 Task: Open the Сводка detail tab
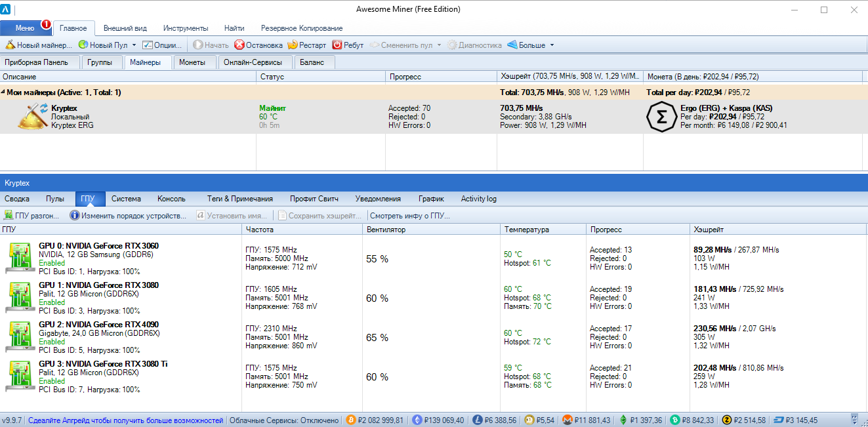point(17,199)
